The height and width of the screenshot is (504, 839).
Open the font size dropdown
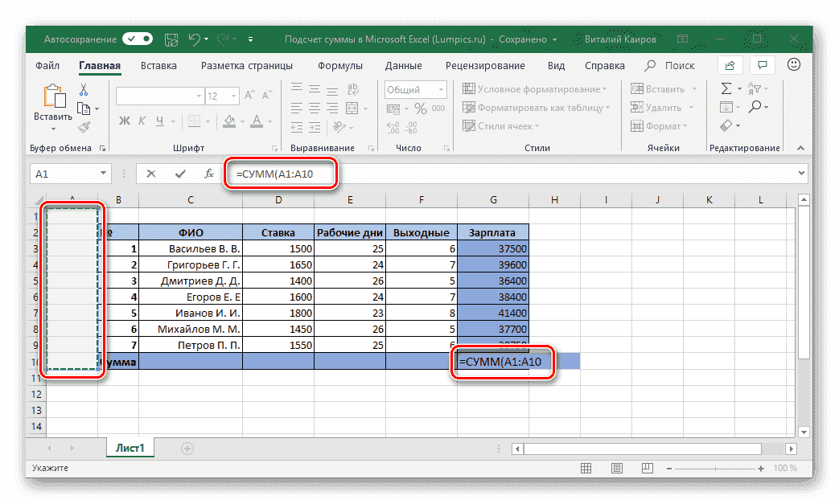pyautogui.click(x=233, y=96)
